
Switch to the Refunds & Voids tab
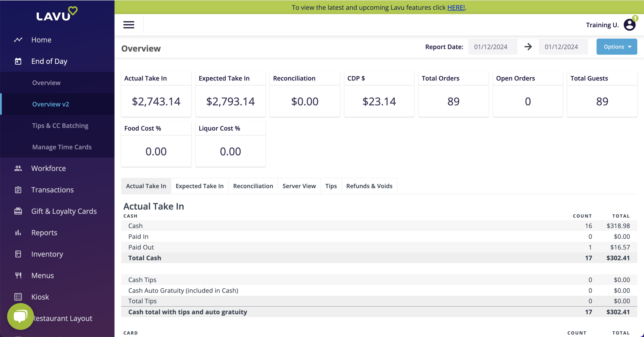click(x=369, y=186)
